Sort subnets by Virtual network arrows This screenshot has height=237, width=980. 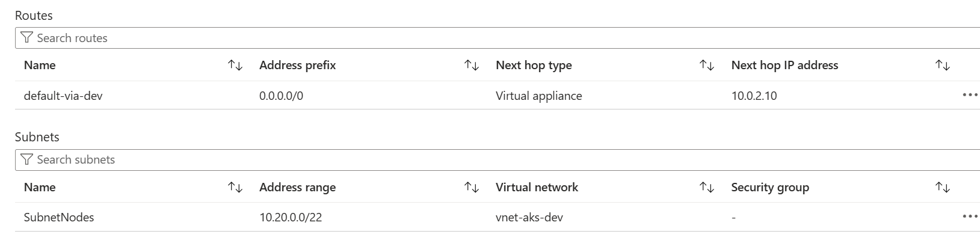pyautogui.click(x=707, y=188)
